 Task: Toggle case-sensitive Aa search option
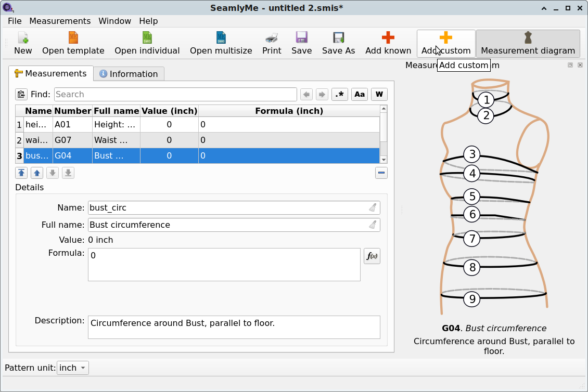point(359,95)
